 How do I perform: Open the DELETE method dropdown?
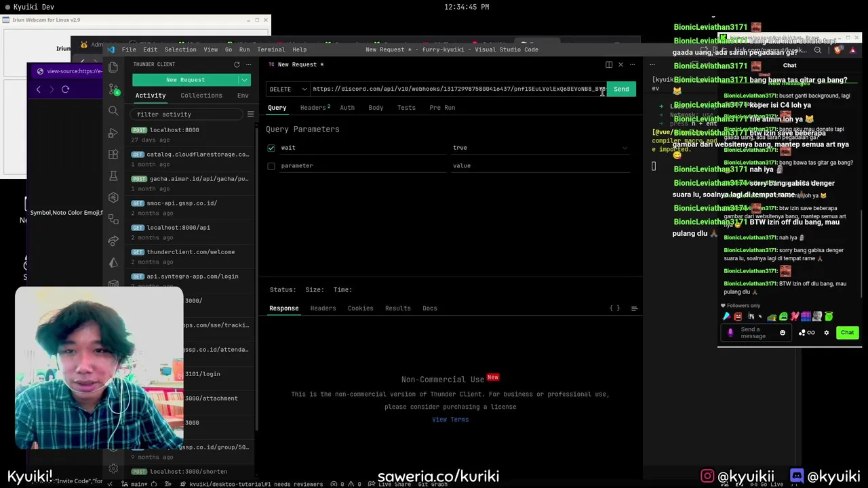pos(289,89)
